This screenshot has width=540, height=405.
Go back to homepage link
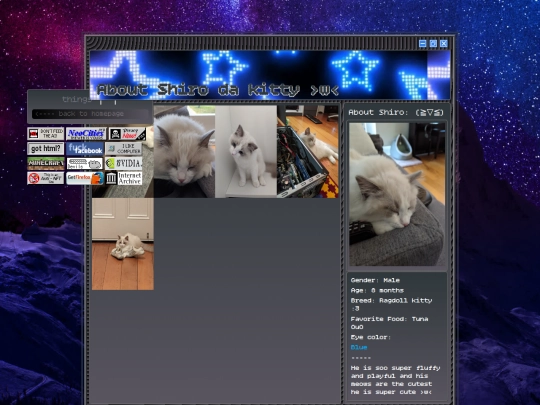coord(90,114)
